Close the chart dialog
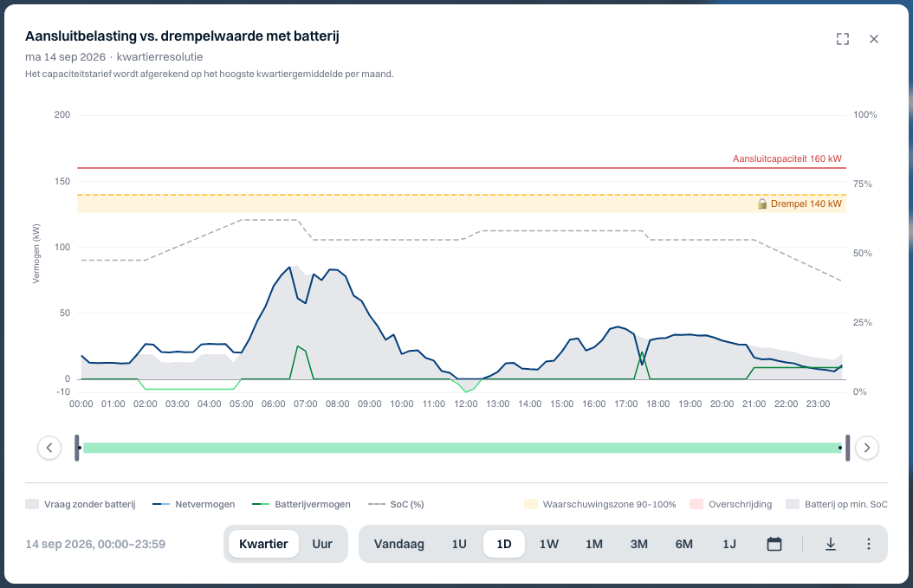913x588 pixels. (x=873, y=39)
